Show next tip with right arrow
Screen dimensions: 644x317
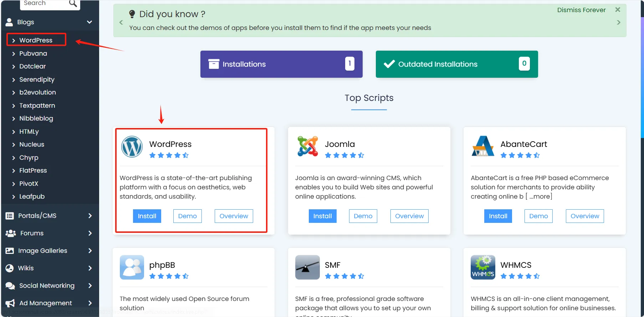(619, 22)
